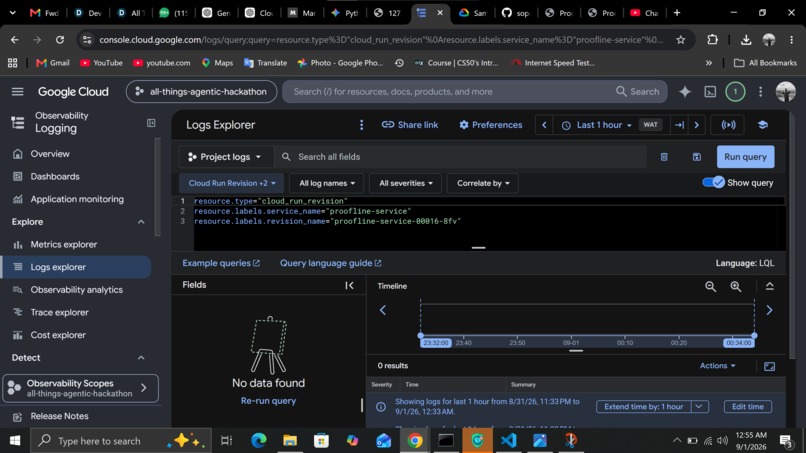Open the project selector all-things-agentic-hackathon
The image size is (806, 453).
202,92
